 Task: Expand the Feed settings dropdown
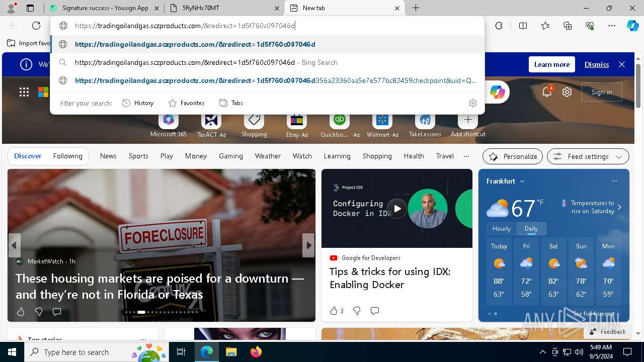coord(588,156)
